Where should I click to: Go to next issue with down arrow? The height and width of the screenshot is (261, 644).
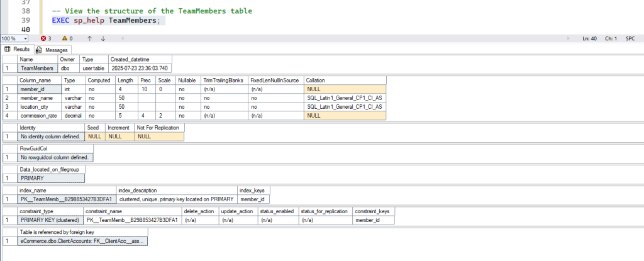tap(103, 38)
